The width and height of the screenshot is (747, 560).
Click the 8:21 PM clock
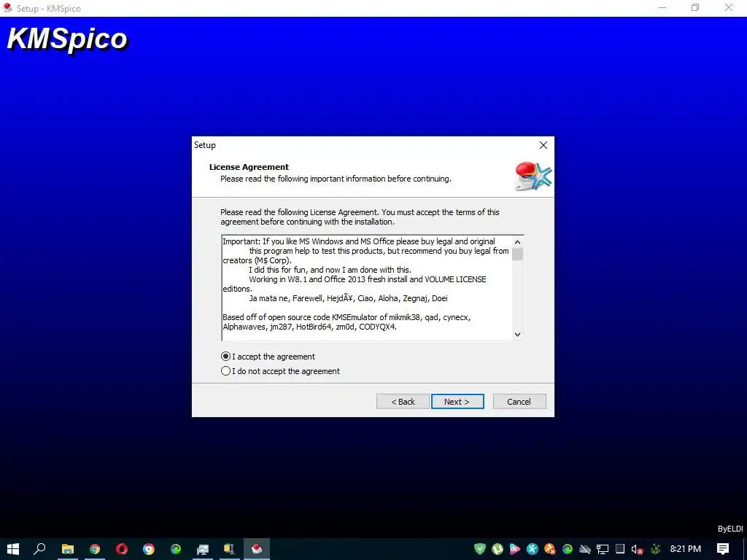click(686, 549)
